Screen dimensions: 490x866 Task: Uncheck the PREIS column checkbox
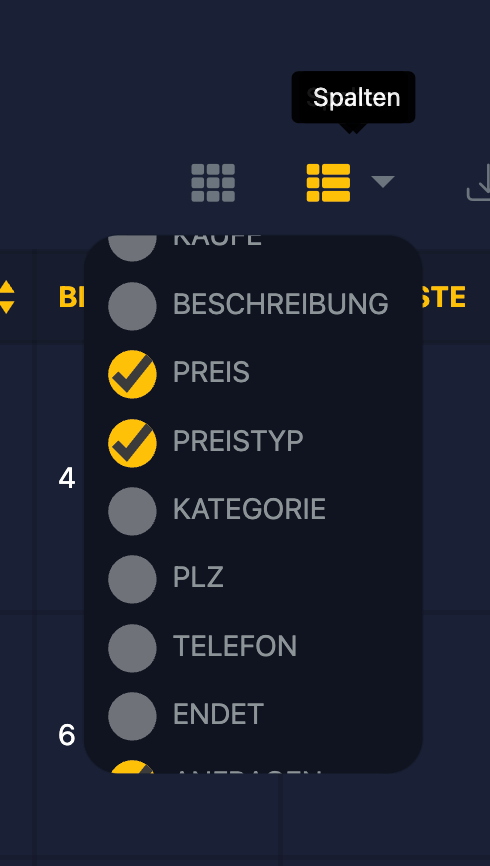132,374
